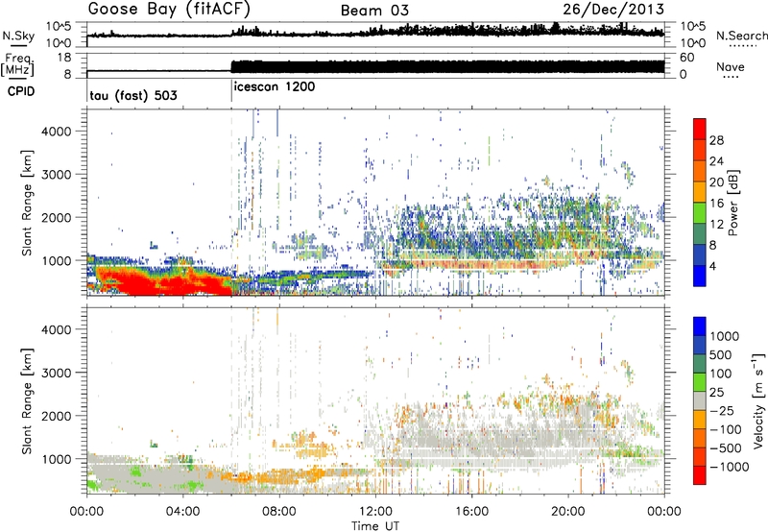
Task: Click the Power [dB] colorbar title
Action: pyautogui.click(x=732, y=203)
